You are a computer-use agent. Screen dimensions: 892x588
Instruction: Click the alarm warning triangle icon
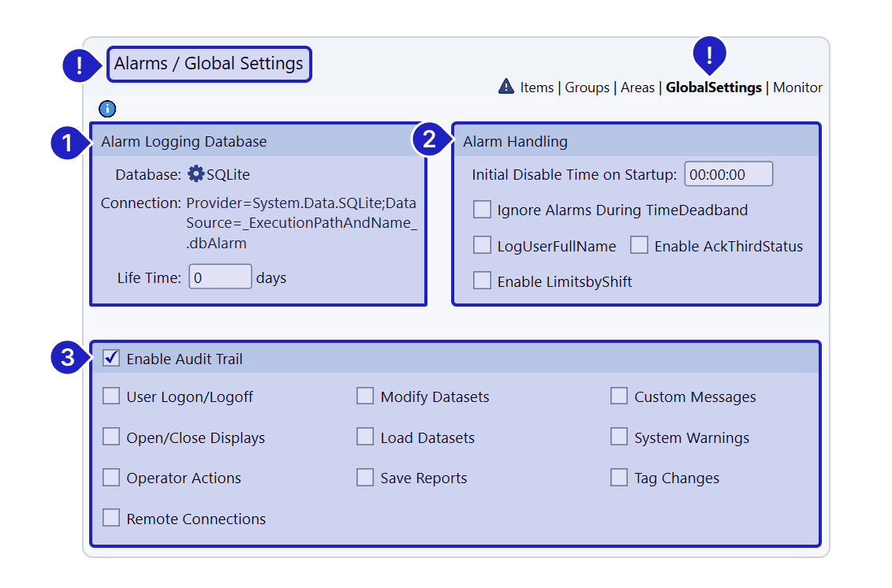[506, 87]
